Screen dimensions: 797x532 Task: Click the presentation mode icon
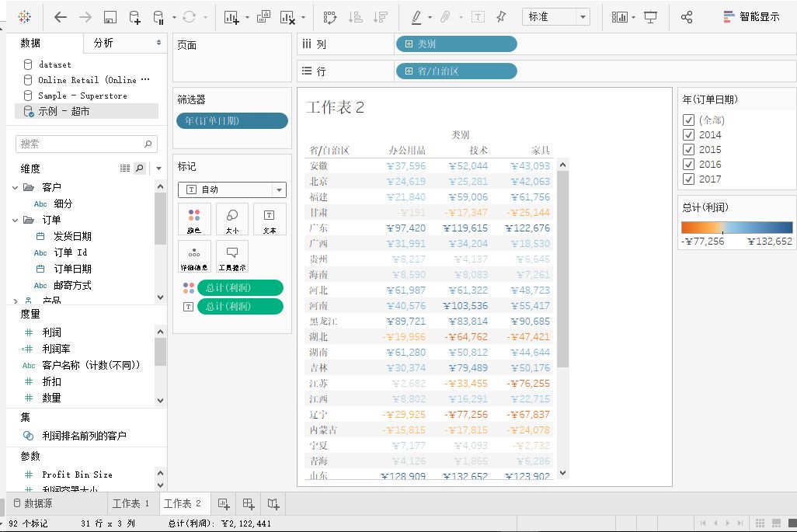point(650,17)
